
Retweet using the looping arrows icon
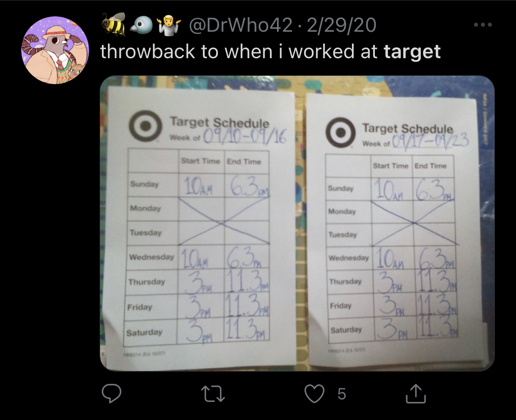coord(213,394)
